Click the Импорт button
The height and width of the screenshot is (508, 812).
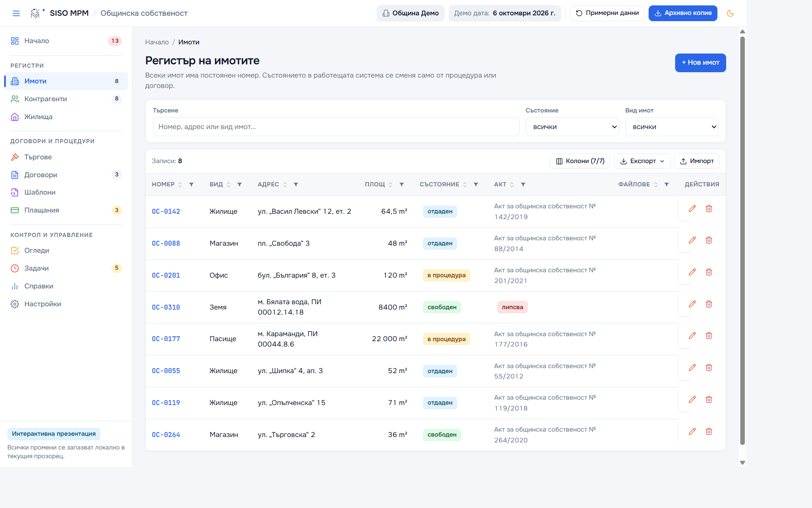(x=697, y=161)
